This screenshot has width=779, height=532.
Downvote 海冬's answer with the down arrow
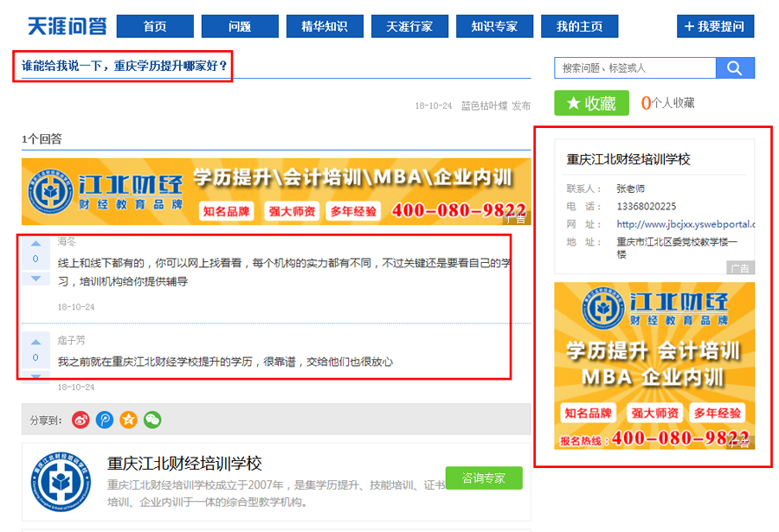[x=35, y=279]
